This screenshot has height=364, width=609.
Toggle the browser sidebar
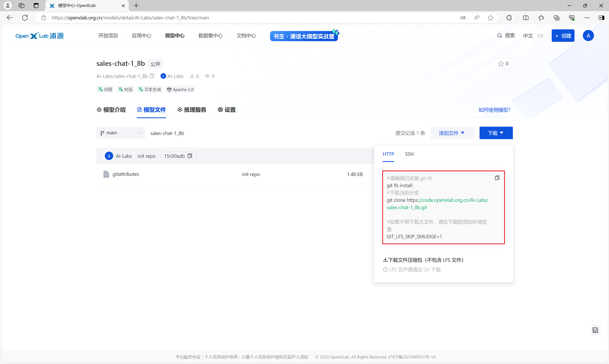601,18
